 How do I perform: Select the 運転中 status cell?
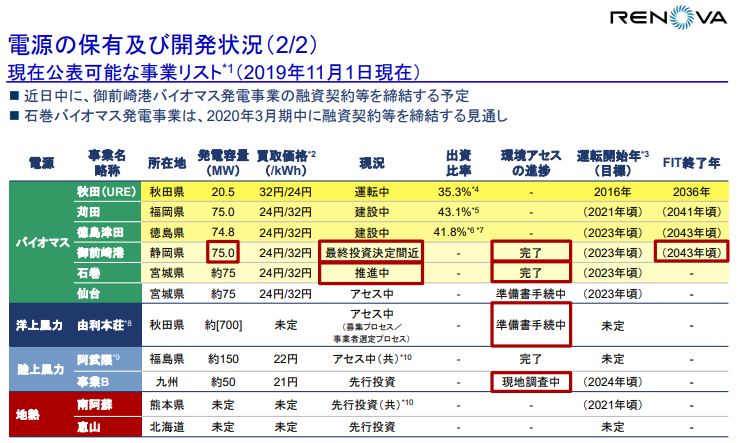[x=372, y=192]
